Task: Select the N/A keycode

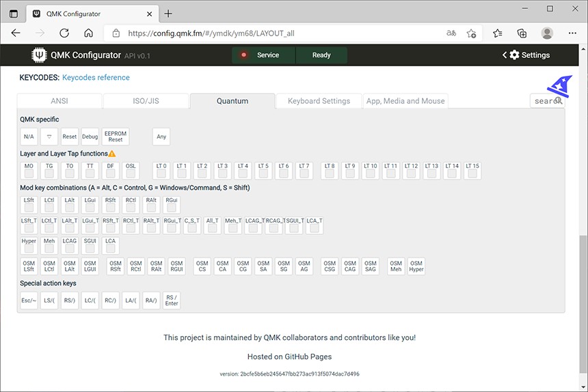Action: [29, 137]
